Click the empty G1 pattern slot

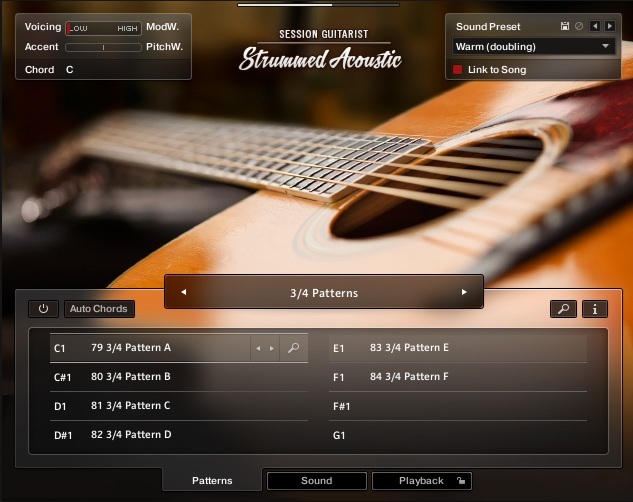tap(458, 435)
